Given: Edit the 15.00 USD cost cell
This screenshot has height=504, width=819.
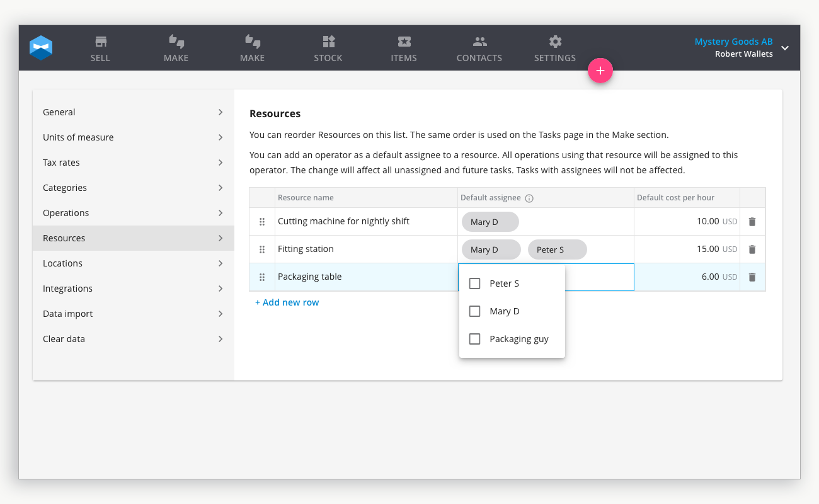Looking at the screenshot, I should [x=687, y=249].
